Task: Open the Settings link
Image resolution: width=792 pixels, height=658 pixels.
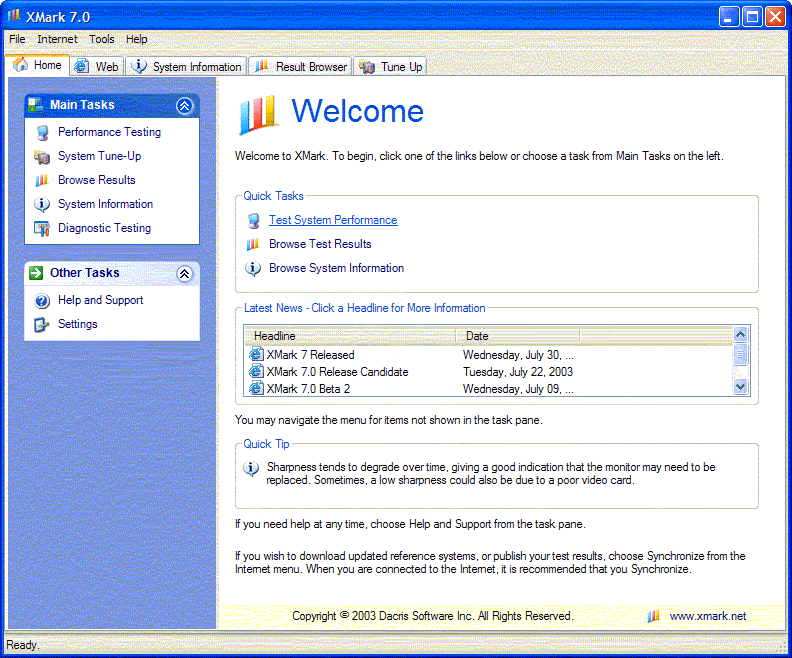Action: click(x=78, y=324)
